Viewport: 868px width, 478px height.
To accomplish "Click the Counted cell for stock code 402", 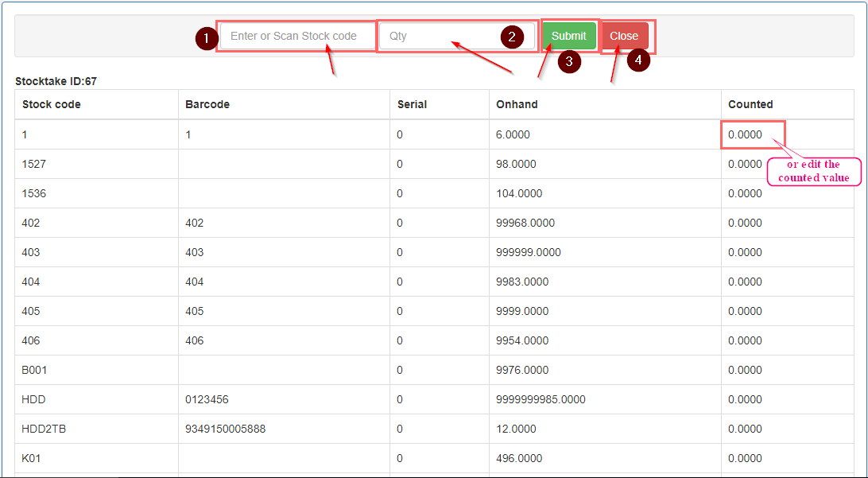I will point(746,223).
